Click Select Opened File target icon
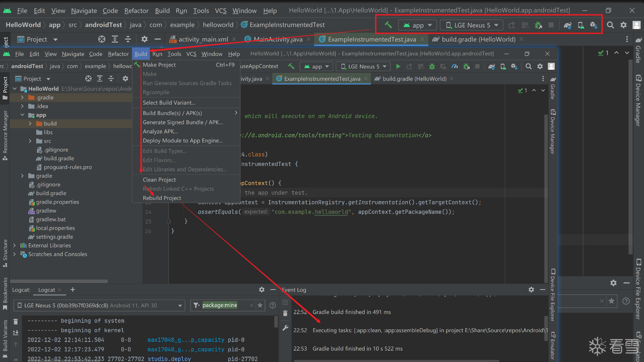 [x=88, y=78]
